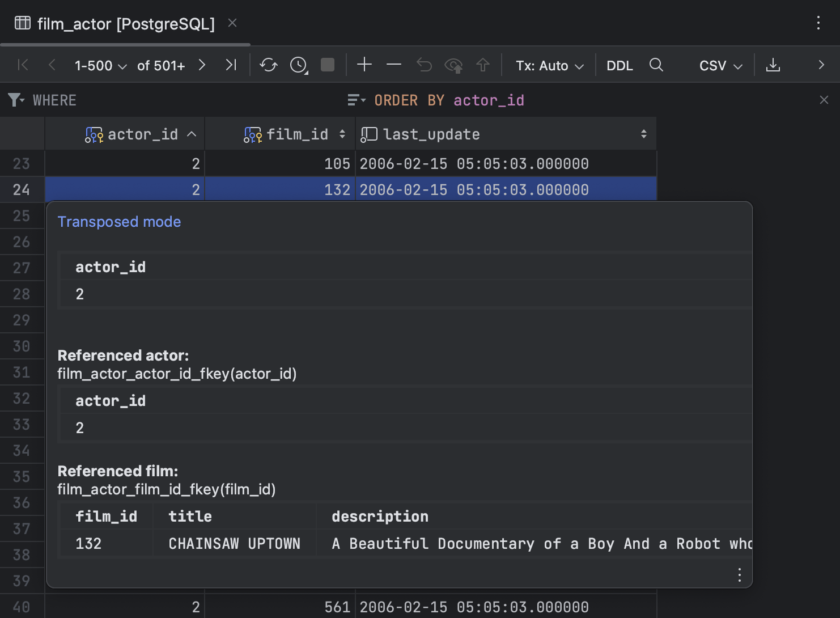840x618 pixels.
Task: Delete selected row using the minus icon
Action: click(x=394, y=65)
